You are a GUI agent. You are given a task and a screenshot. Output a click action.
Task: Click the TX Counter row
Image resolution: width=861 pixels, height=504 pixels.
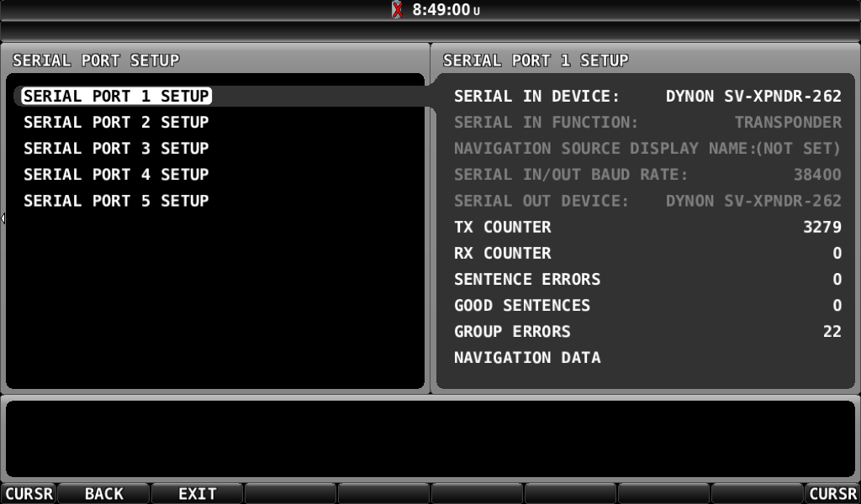647,227
